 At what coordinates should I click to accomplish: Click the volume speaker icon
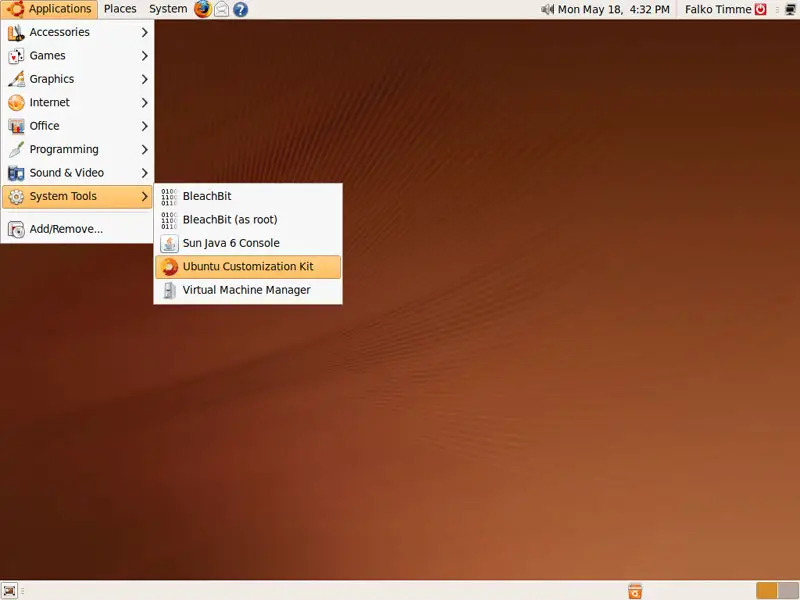point(547,9)
